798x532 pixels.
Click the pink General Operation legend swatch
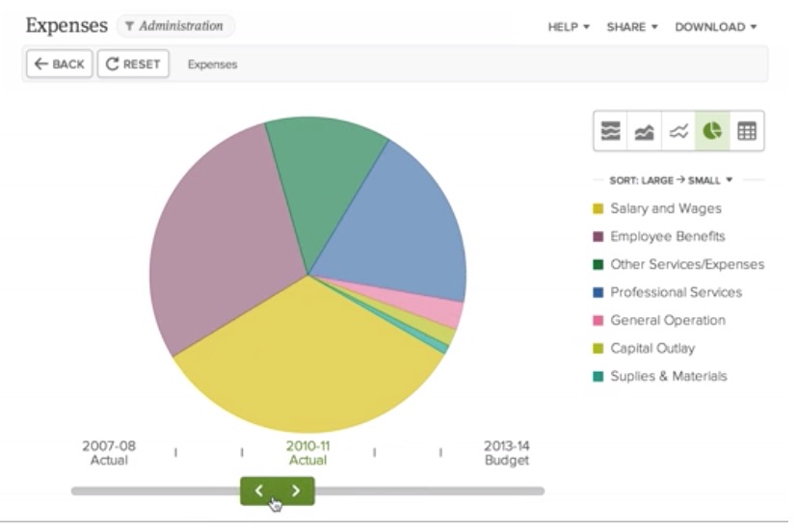point(598,320)
